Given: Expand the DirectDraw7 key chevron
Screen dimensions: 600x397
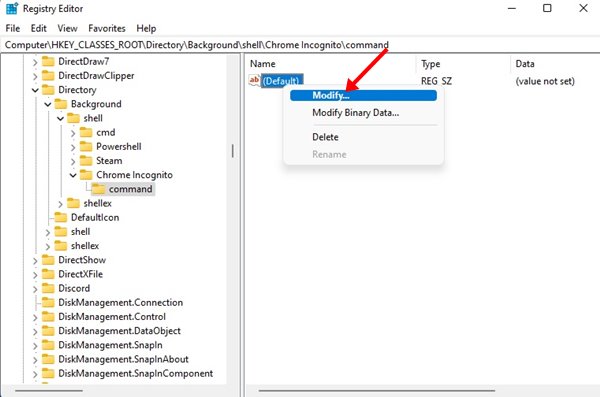Looking at the screenshot, I should click(35, 62).
